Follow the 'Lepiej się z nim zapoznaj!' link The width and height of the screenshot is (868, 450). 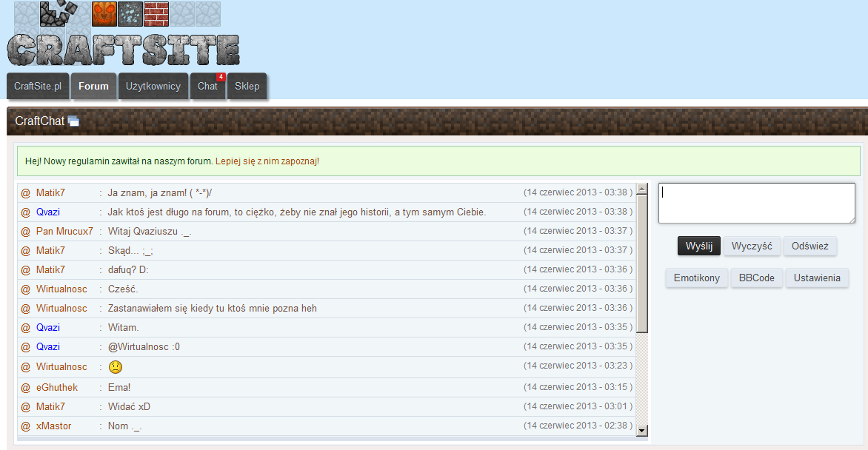pyautogui.click(x=267, y=161)
